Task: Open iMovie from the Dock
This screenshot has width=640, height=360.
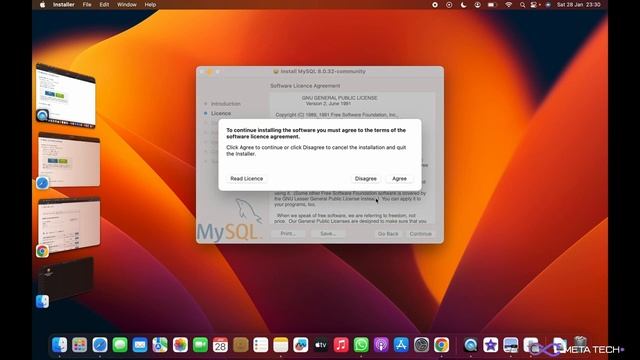Action: [491, 345]
